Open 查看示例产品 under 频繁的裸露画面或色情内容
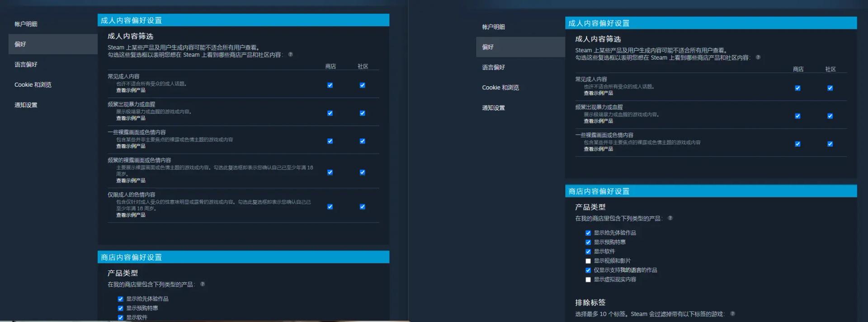868x322 pixels. tap(131, 181)
